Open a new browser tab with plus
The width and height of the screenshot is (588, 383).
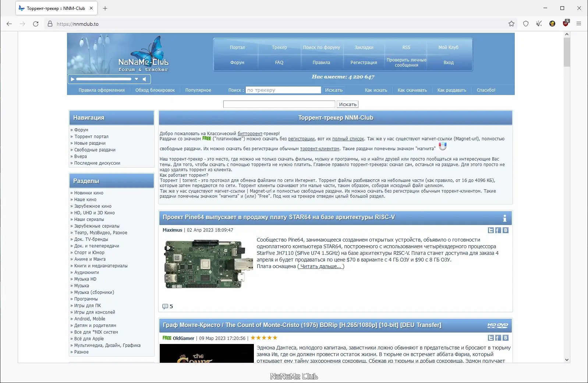click(x=105, y=8)
